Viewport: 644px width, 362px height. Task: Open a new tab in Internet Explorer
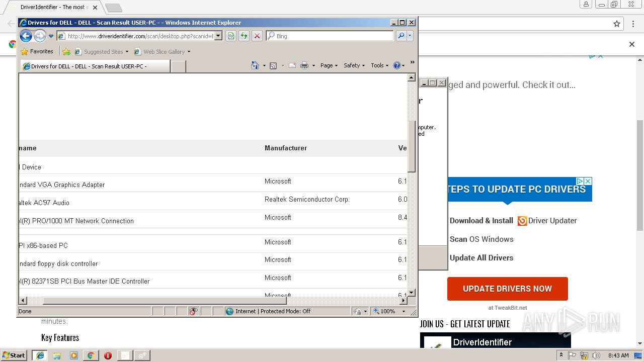click(178, 66)
